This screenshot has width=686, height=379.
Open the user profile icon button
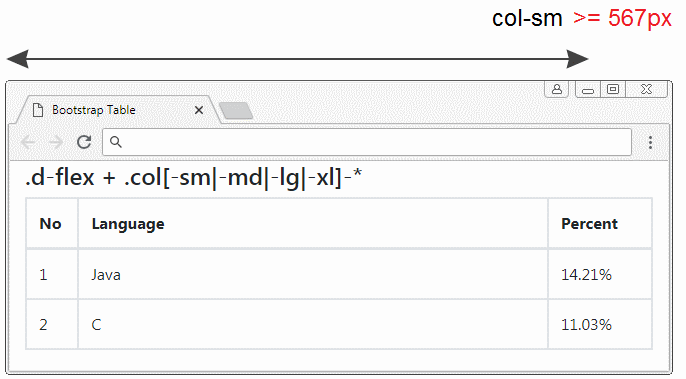556,89
